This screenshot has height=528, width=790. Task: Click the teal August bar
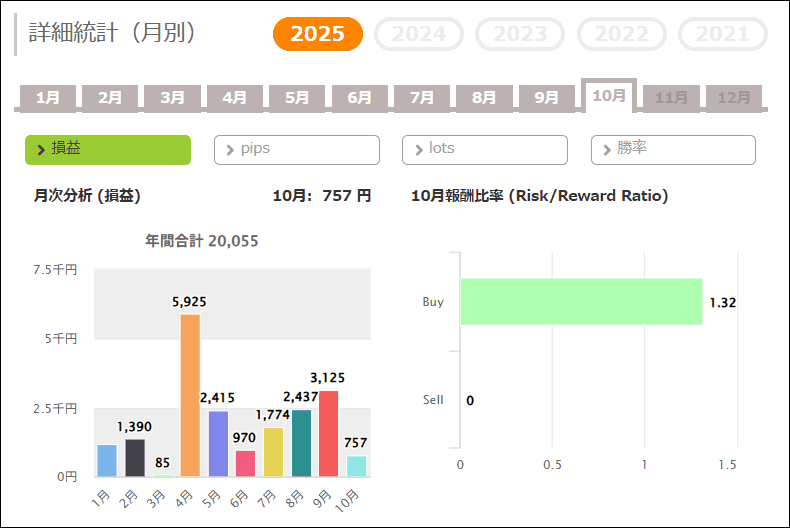coord(301,443)
